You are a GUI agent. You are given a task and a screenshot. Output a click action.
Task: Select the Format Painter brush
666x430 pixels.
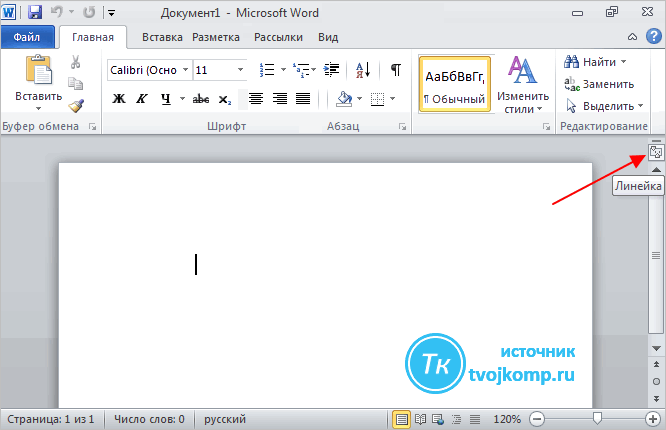76,105
